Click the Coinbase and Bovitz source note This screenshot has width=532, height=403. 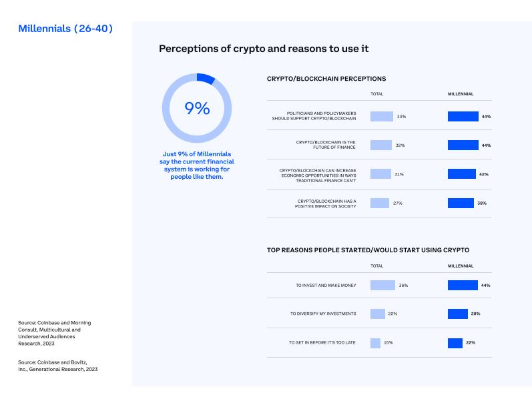[x=58, y=365]
